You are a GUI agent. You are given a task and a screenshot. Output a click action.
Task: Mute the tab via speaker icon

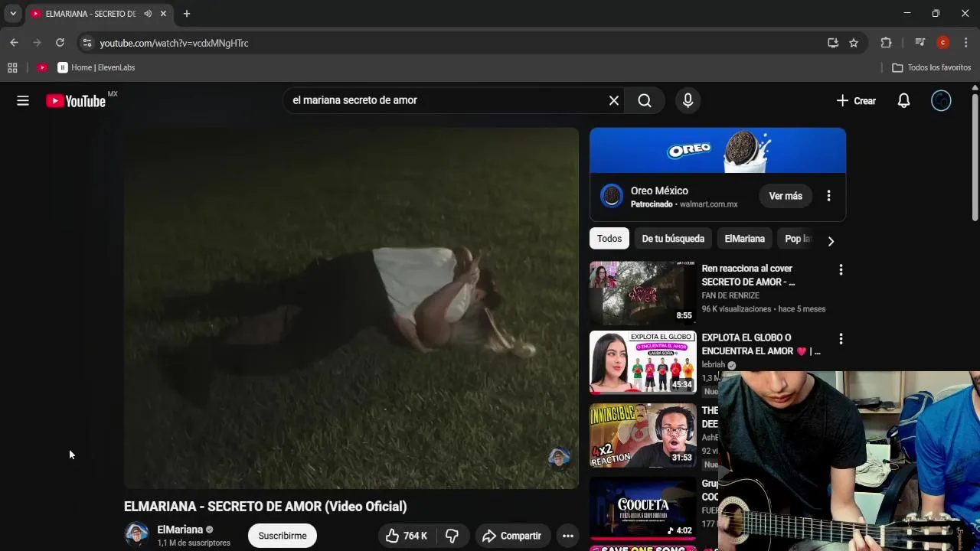tap(148, 14)
